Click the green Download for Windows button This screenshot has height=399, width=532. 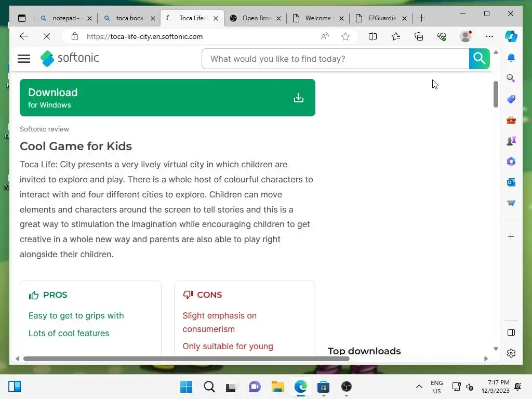pos(167,98)
